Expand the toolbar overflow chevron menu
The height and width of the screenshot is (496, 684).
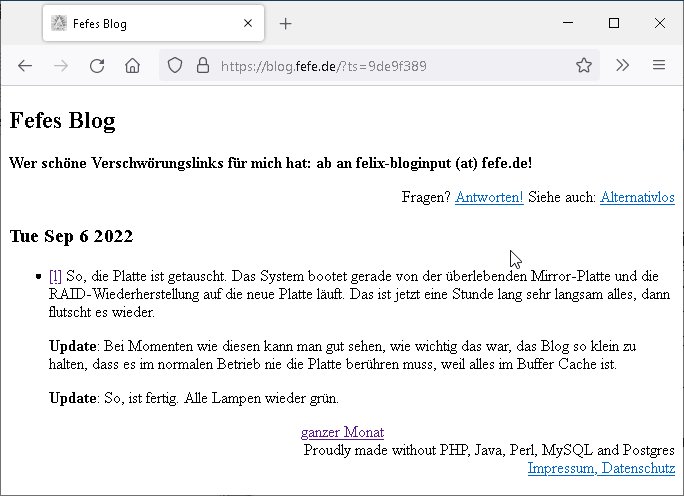pos(622,66)
